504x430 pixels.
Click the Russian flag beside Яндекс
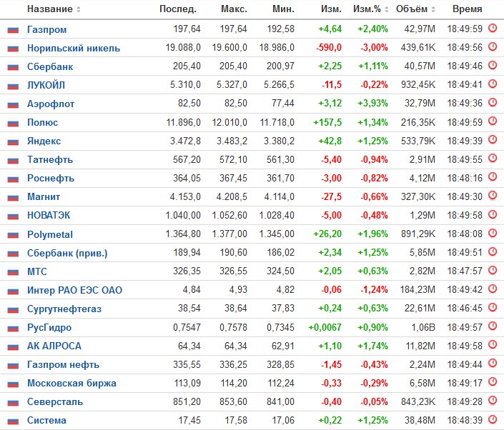click(x=13, y=142)
